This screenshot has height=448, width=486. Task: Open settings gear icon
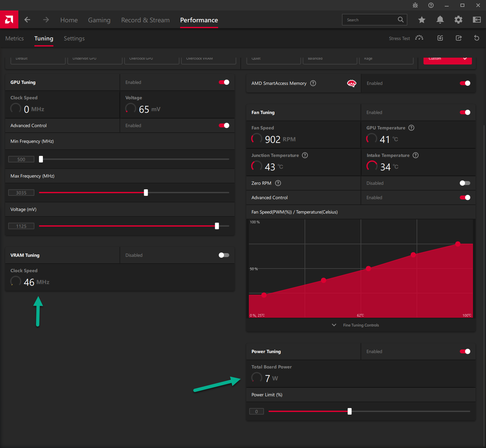(458, 20)
